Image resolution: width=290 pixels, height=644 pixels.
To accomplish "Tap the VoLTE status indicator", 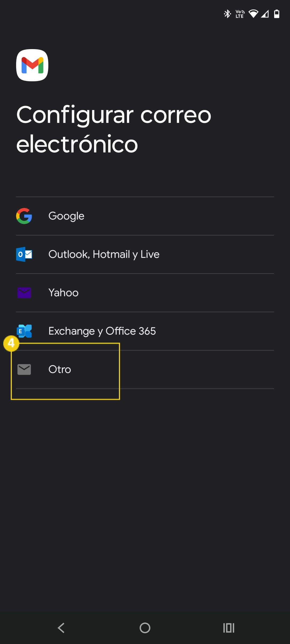I will (x=240, y=14).
